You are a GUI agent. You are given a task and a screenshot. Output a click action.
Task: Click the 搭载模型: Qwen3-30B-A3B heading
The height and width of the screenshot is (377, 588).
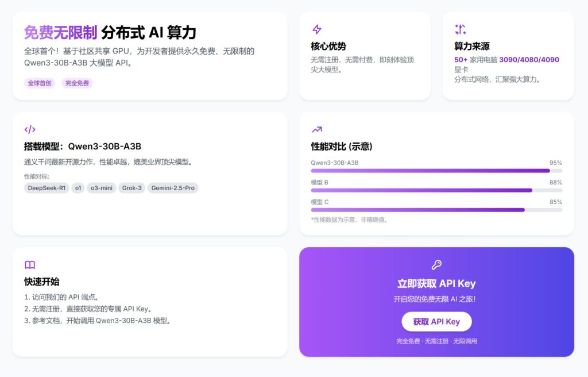pos(83,147)
